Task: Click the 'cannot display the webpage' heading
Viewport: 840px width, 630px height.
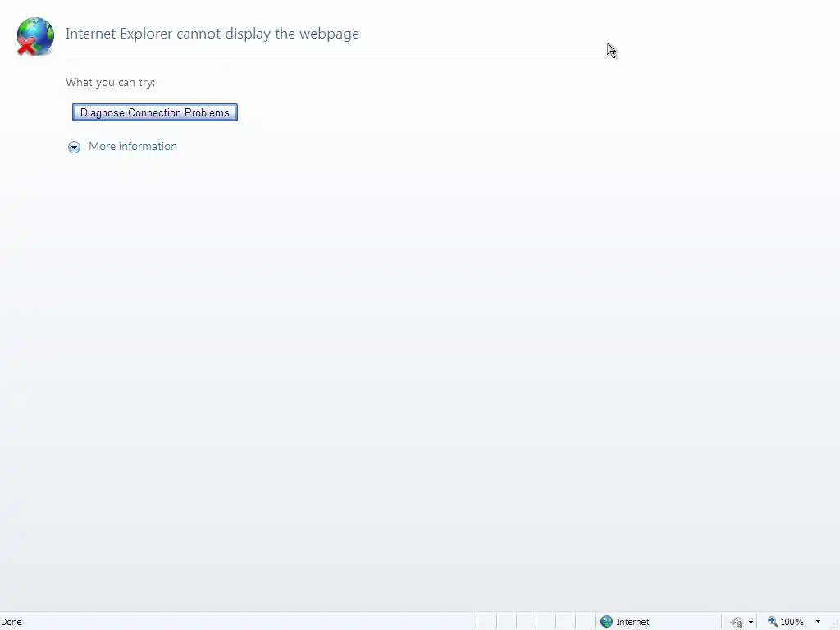Action: pos(212,34)
